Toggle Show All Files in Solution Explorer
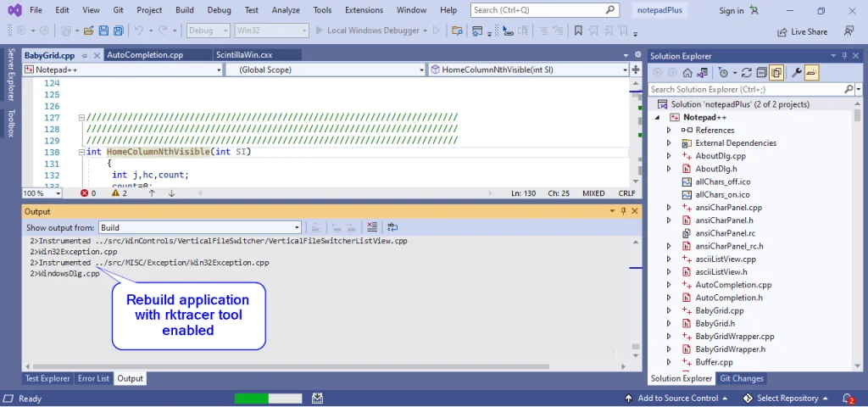This screenshot has width=868, height=407. pos(776,73)
